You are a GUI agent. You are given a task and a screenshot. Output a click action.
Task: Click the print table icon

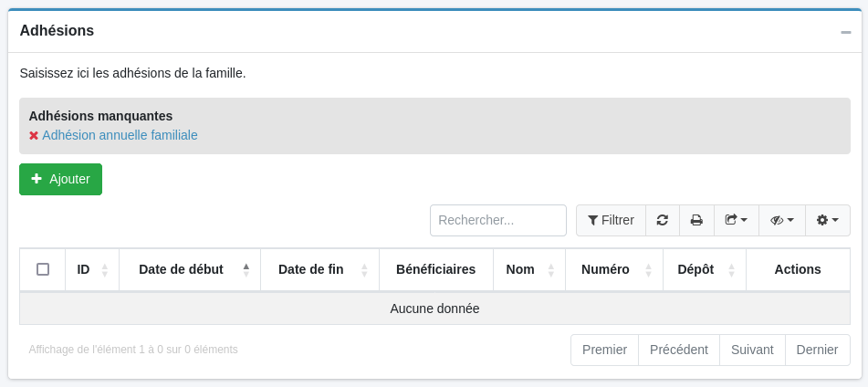pos(696,220)
